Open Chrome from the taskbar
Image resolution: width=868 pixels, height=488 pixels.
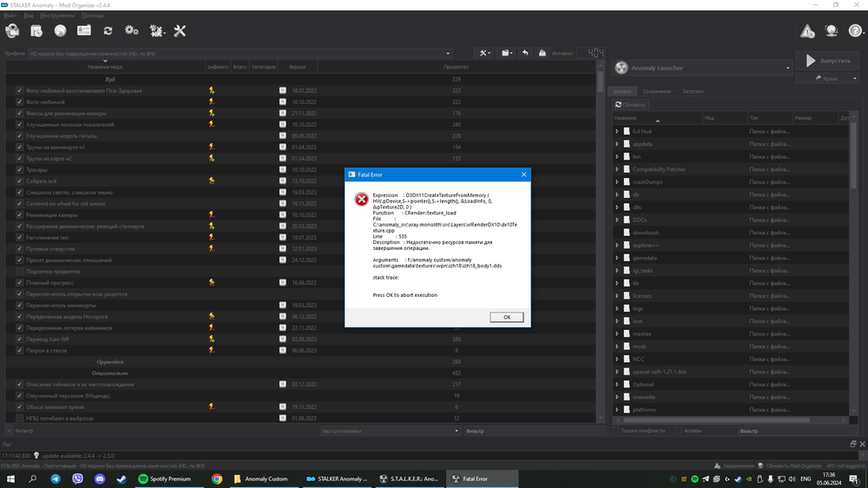click(x=217, y=479)
